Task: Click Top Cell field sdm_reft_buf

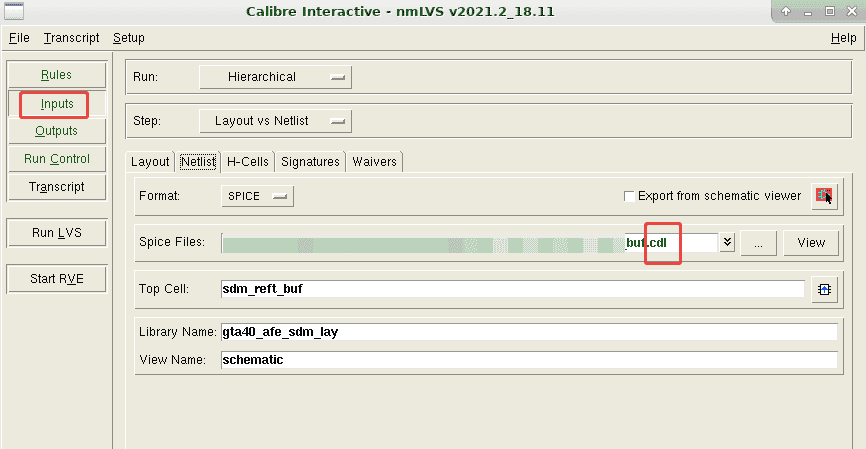Action: [513, 289]
